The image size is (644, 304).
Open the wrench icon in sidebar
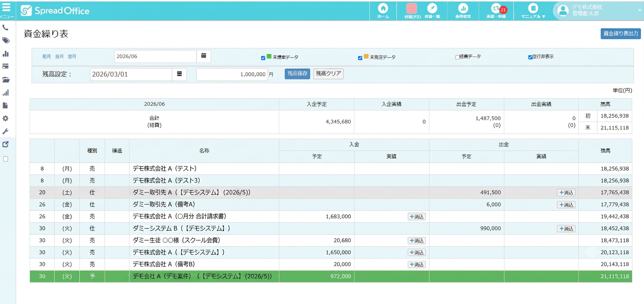pyautogui.click(x=6, y=131)
